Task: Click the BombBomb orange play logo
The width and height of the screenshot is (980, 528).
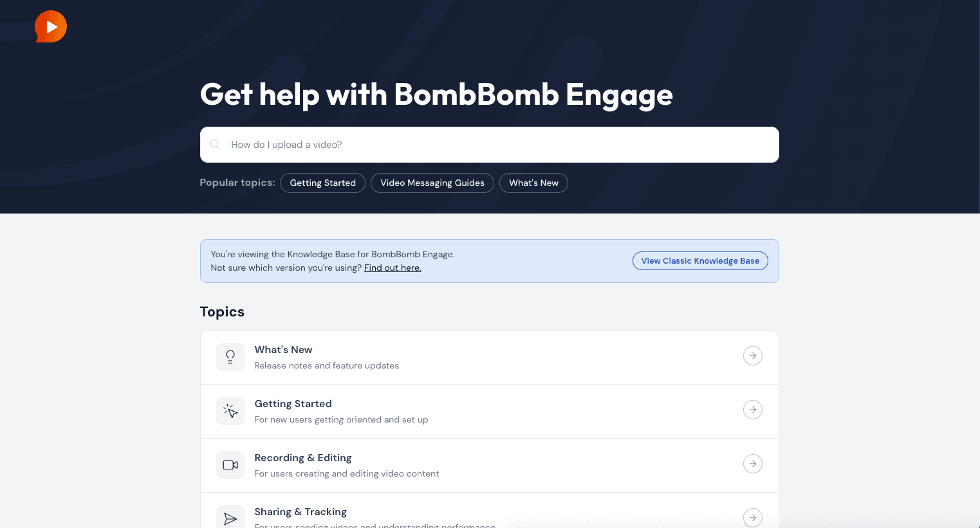Action: point(51,26)
